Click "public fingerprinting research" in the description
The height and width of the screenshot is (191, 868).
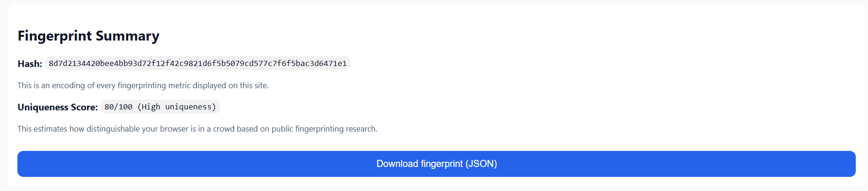point(324,129)
